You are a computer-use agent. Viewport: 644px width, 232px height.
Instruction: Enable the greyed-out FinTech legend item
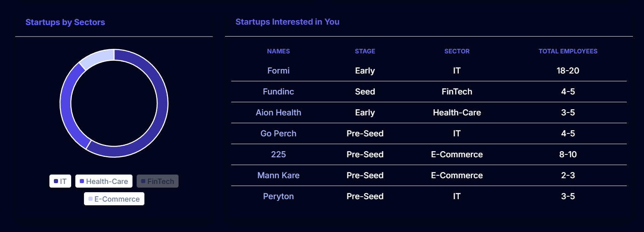click(x=157, y=181)
